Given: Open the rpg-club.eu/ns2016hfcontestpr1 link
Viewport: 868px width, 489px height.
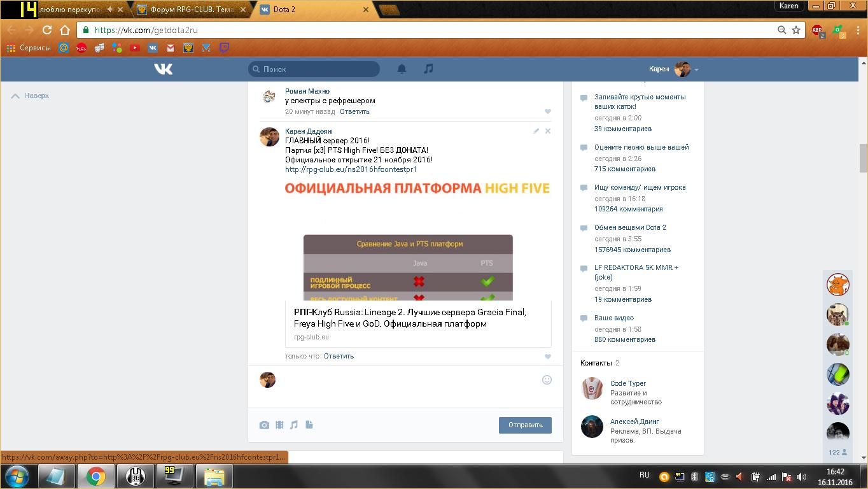Looking at the screenshot, I should (351, 169).
